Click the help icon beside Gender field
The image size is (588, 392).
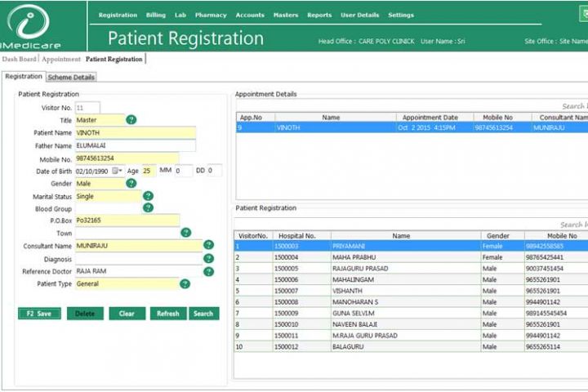coord(131,184)
